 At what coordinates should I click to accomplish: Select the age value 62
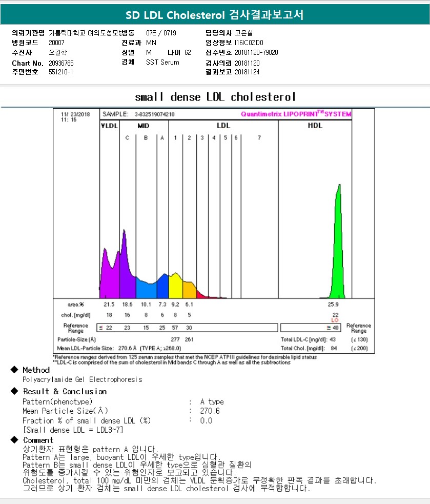pos(188,53)
